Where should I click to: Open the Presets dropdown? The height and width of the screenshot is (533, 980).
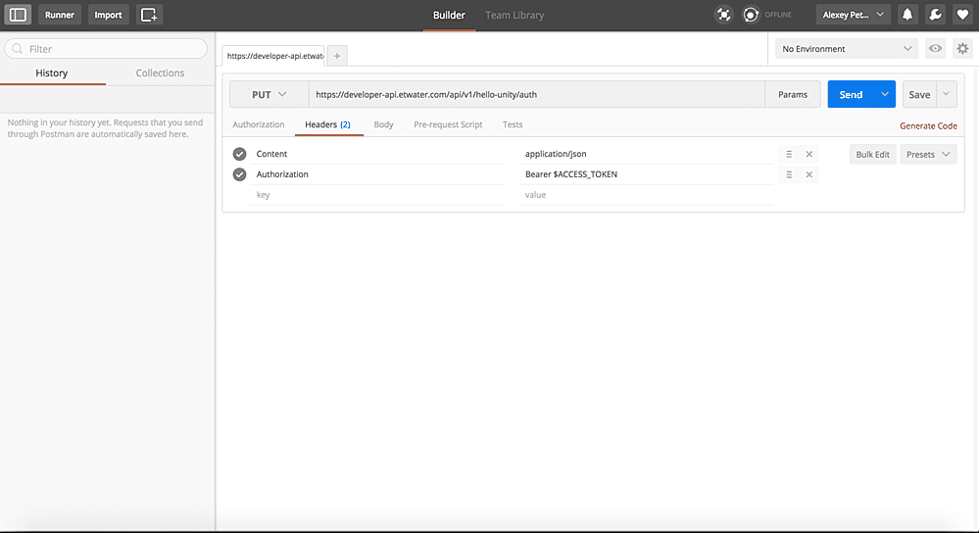coord(927,154)
